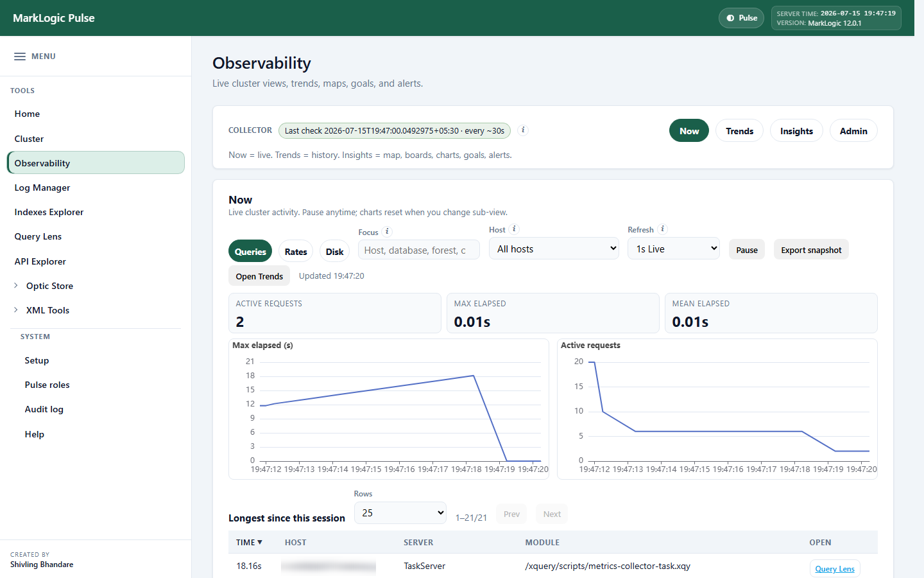
Task: Expand the Optic Store tree chevron
Action: click(x=16, y=286)
